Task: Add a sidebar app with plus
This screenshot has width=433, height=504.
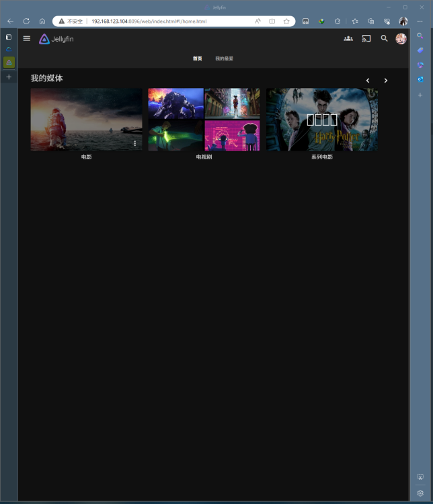Action: coord(420,95)
